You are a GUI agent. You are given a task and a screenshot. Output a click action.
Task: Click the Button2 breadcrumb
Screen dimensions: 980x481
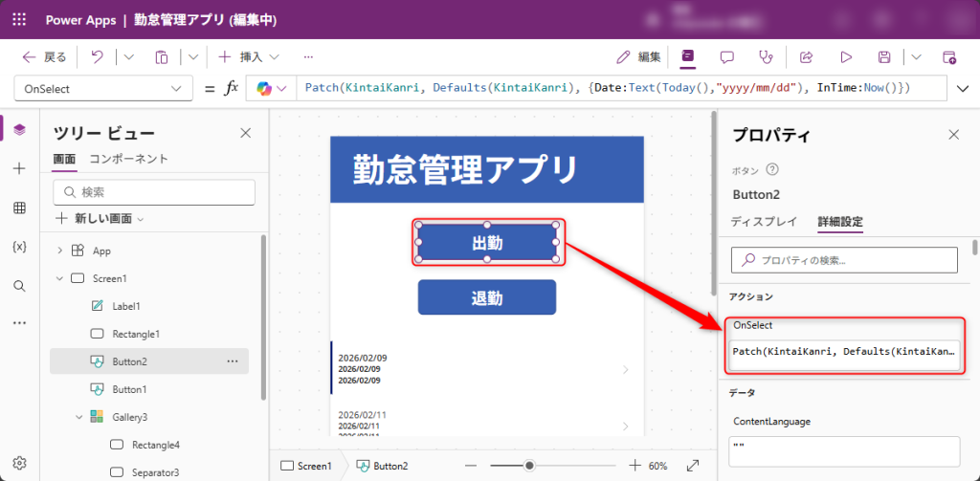point(382,466)
